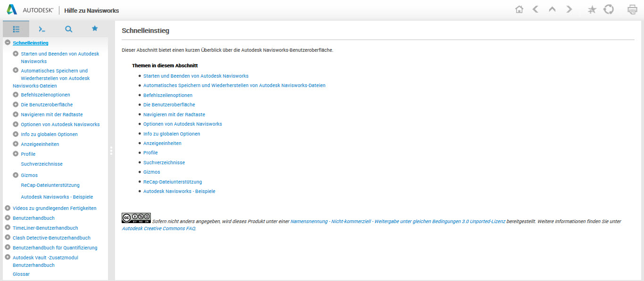Open Die Benutzeroberfläche link in main content
The image size is (644, 281).
169,104
